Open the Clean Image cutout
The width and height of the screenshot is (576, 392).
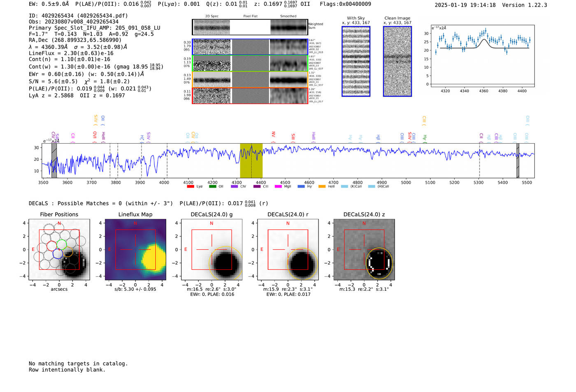[397, 61]
